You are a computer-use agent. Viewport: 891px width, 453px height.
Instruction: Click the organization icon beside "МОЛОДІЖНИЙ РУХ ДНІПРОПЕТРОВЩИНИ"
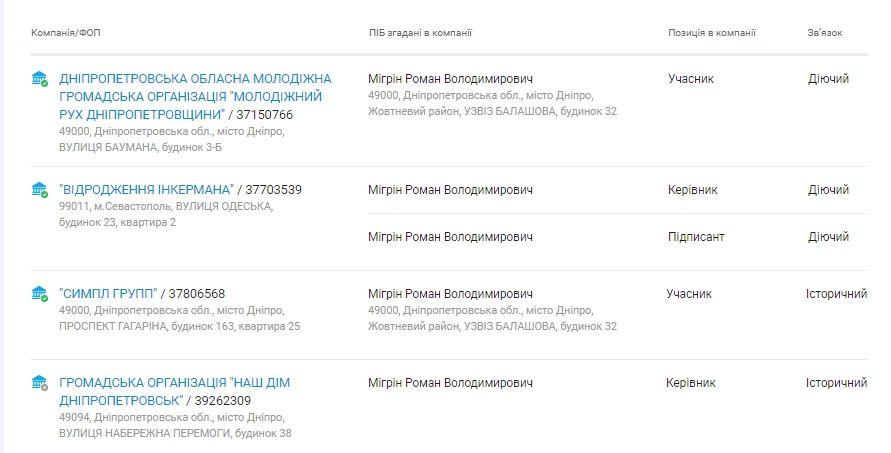tap(40, 79)
